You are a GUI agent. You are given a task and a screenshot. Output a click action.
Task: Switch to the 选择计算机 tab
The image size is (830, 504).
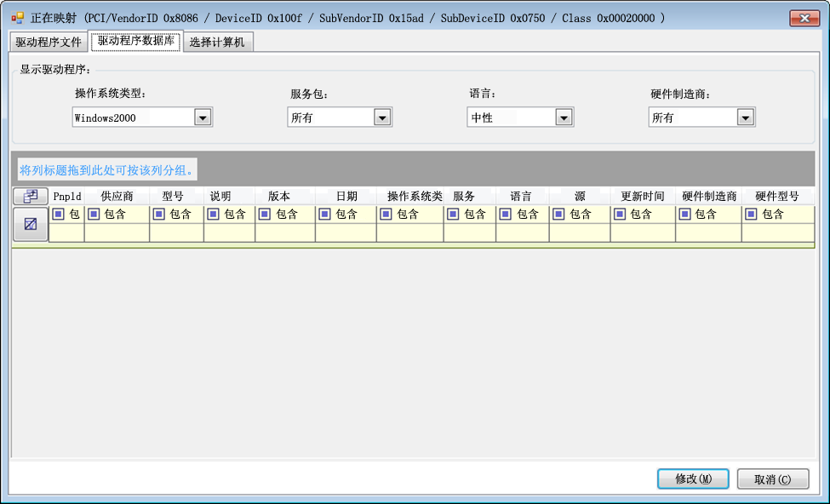217,42
